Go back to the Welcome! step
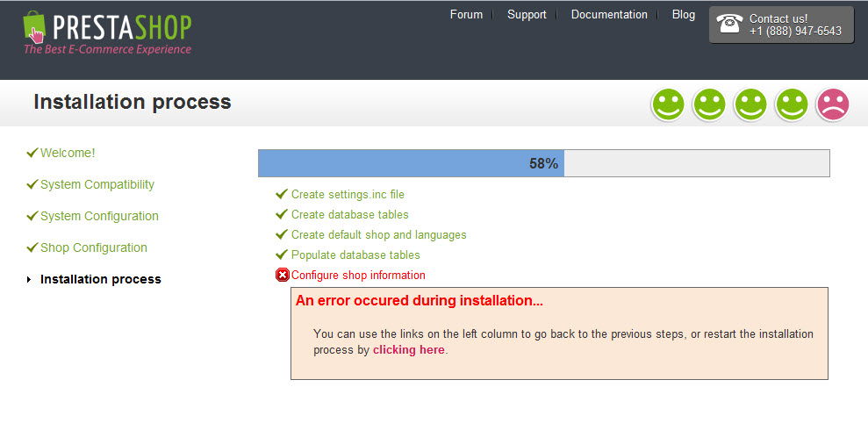This screenshot has width=868, height=423. pyautogui.click(x=68, y=153)
